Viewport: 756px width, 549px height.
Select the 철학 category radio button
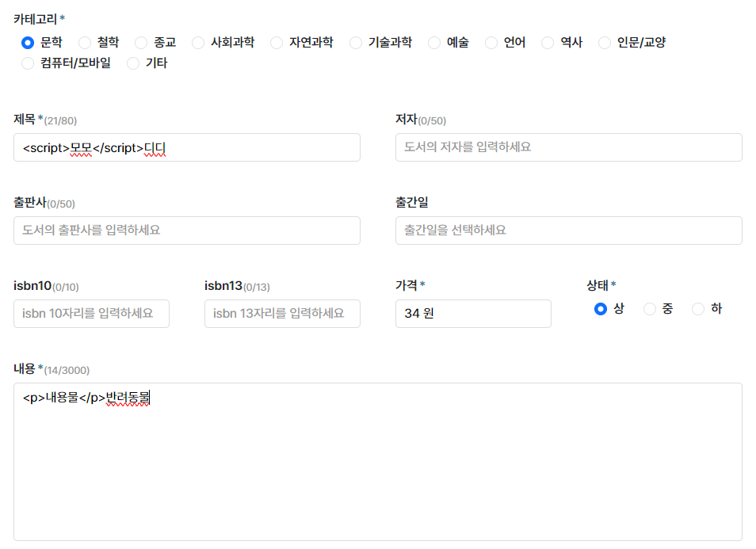[x=85, y=43]
